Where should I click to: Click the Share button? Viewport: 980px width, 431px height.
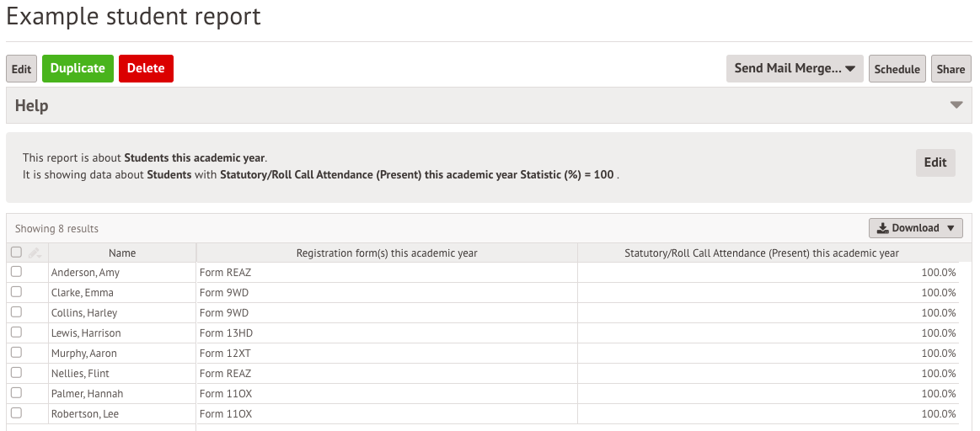click(951, 69)
